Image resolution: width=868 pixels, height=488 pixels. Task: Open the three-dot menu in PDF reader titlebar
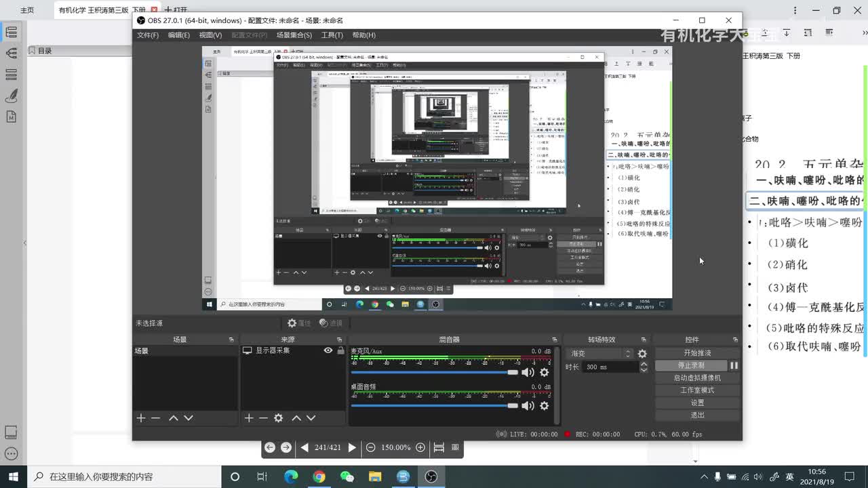pos(795,10)
